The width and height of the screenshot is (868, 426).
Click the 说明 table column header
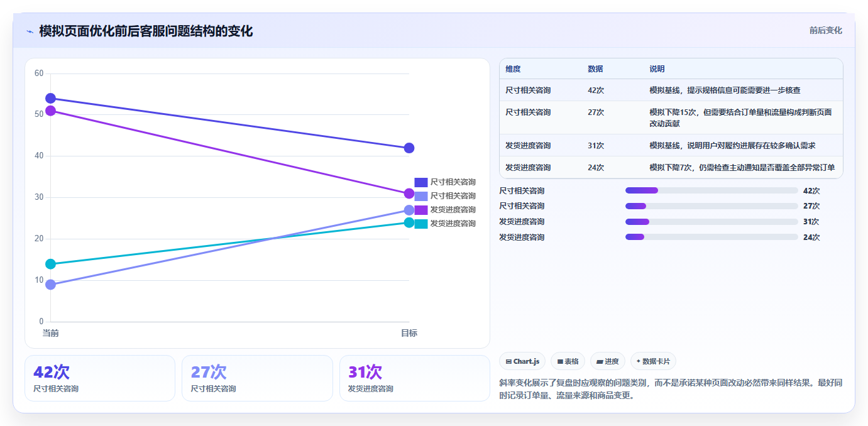657,69
